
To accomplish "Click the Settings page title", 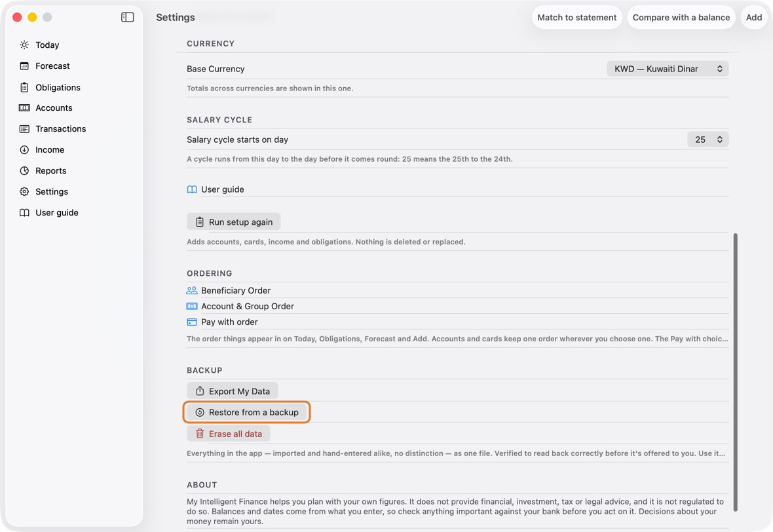I will point(176,17).
